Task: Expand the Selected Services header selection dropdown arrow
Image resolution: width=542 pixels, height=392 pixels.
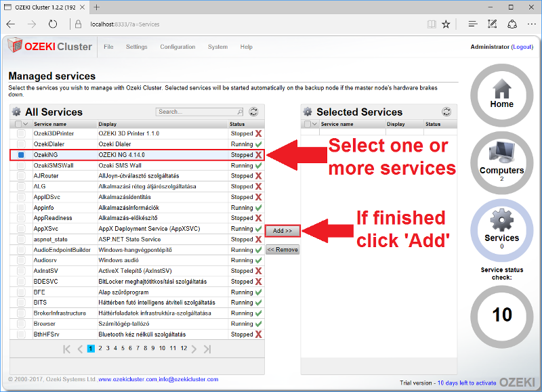Action: (x=314, y=124)
